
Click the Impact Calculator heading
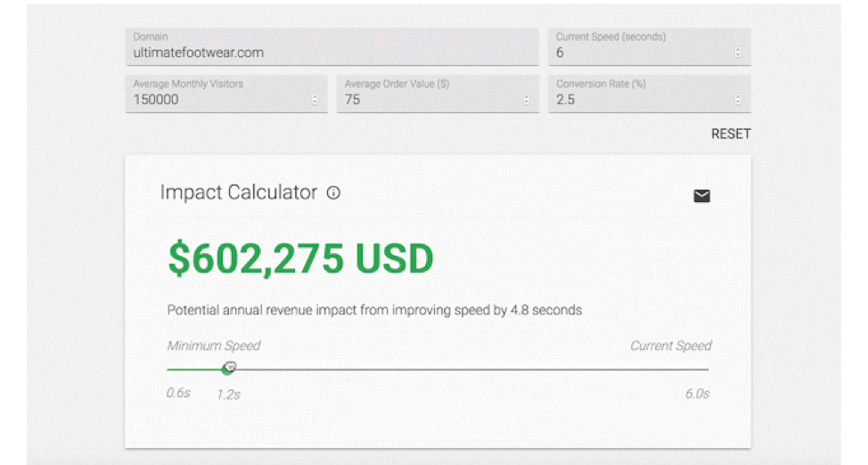tap(239, 192)
